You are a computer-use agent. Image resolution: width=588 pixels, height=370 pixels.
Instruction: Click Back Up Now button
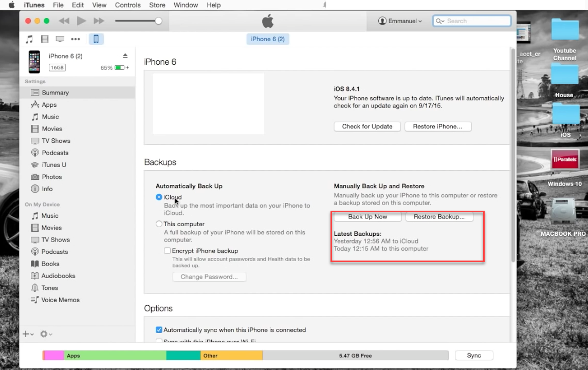tap(367, 217)
